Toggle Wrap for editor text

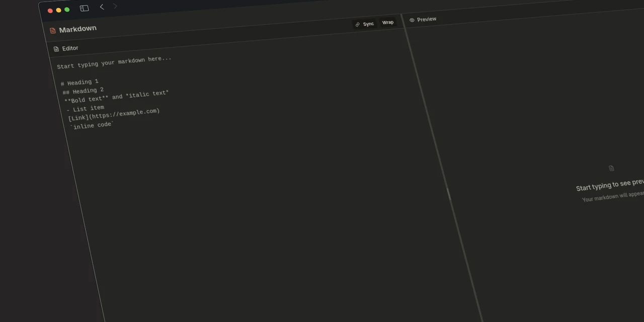pyautogui.click(x=388, y=22)
